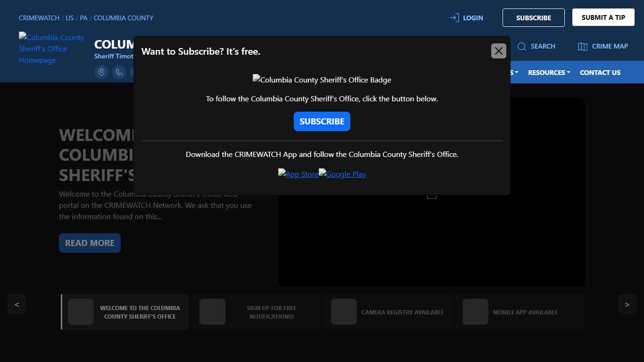
Task: Expand the Resources dropdown menu
Action: click(x=549, y=73)
